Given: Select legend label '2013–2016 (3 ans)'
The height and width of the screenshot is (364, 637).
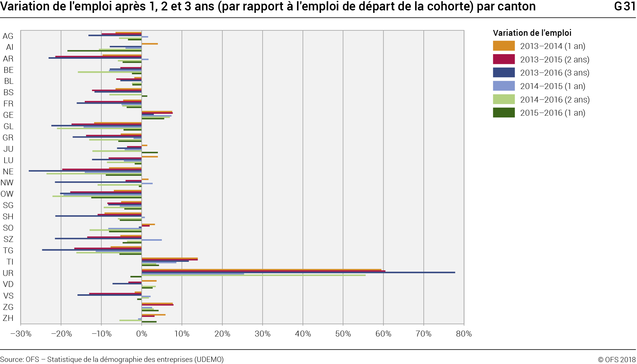Looking at the screenshot, I should [x=555, y=73].
